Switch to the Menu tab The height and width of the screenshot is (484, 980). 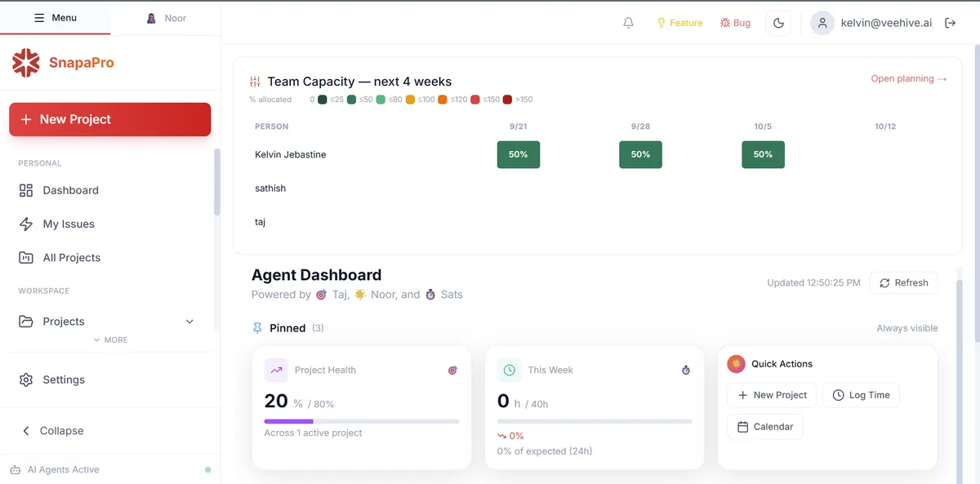(x=55, y=18)
